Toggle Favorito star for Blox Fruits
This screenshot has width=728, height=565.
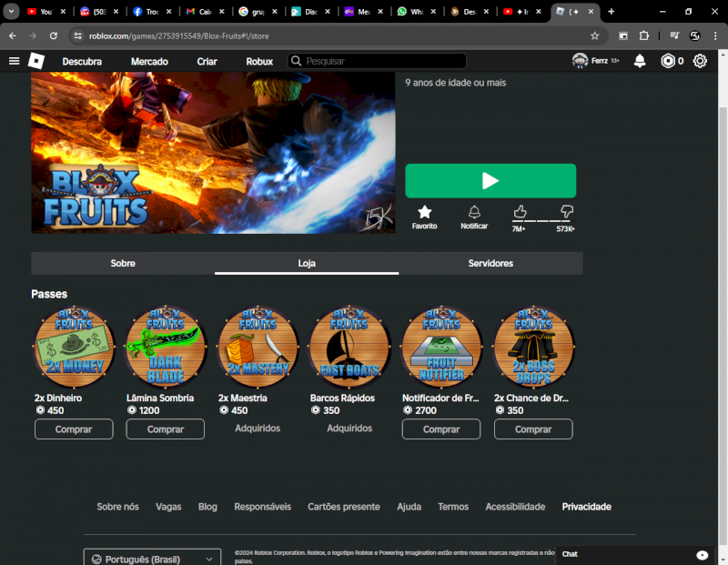[424, 212]
